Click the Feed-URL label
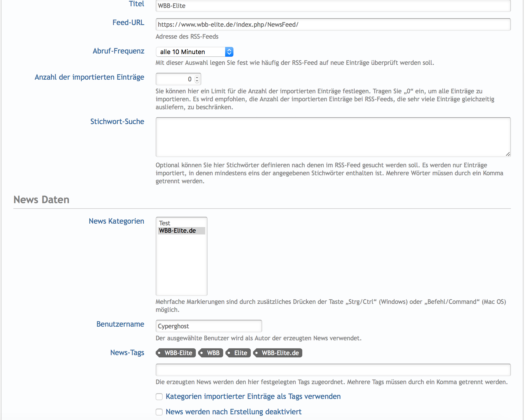 point(128,22)
